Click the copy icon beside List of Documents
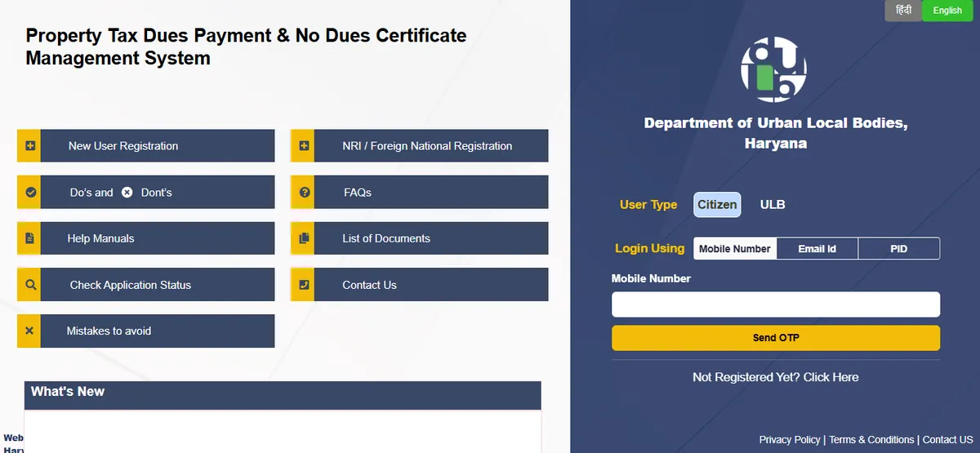Viewport: 980px width, 453px height. pos(304,238)
